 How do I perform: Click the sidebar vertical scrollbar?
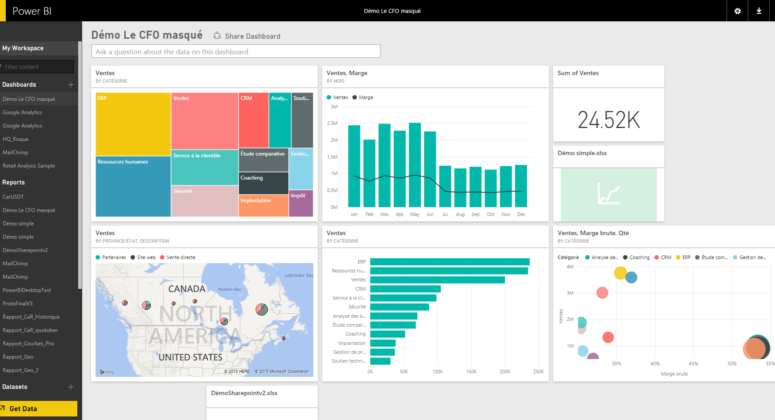(79, 166)
